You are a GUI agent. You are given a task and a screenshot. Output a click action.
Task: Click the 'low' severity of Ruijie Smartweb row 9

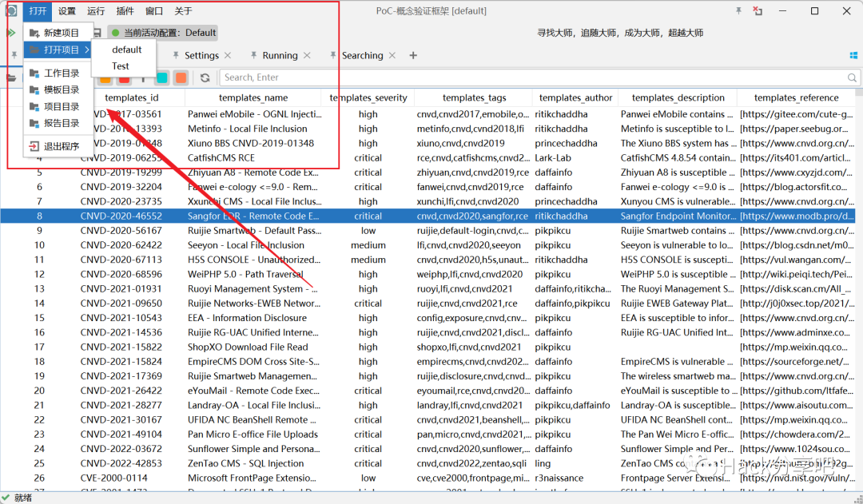tap(368, 231)
